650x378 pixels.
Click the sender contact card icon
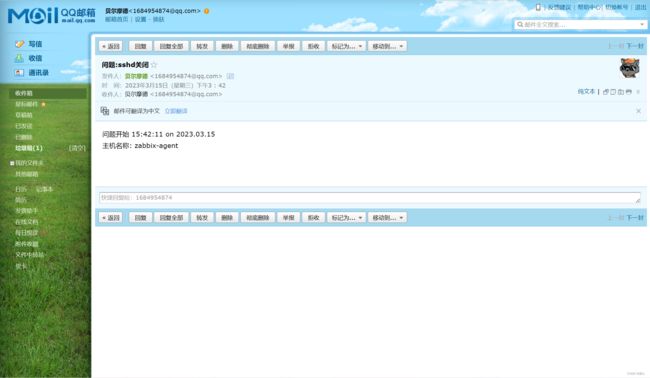point(230,76)
